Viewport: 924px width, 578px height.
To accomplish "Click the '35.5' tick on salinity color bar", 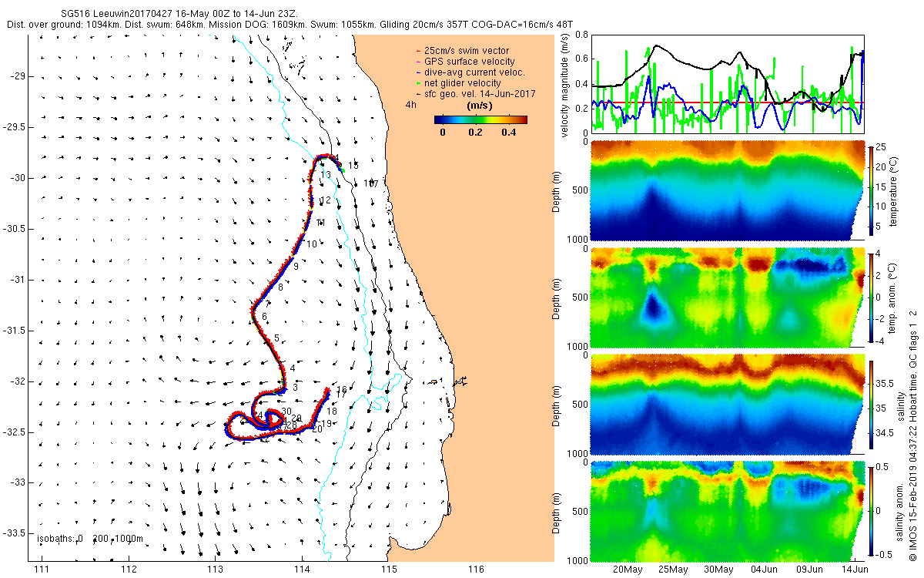I will pyautogui.click(x=884, y=383).
